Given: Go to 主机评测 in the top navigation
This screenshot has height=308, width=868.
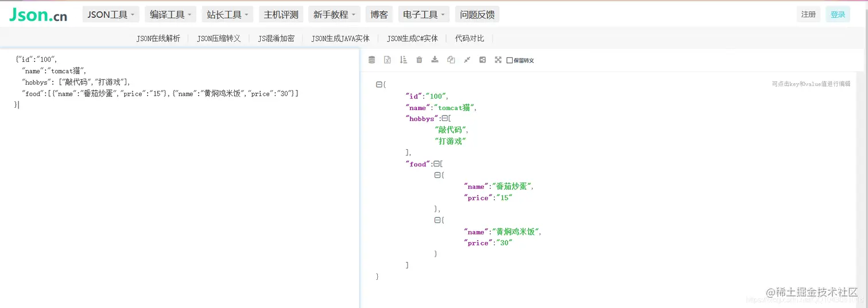Looking at the screenshot, I should click(x=281, y=14).
